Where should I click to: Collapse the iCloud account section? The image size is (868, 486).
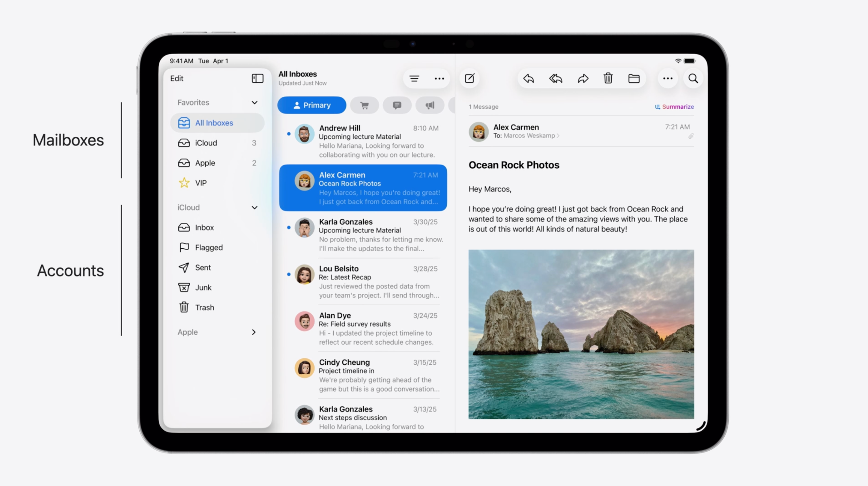pos(254,208)
